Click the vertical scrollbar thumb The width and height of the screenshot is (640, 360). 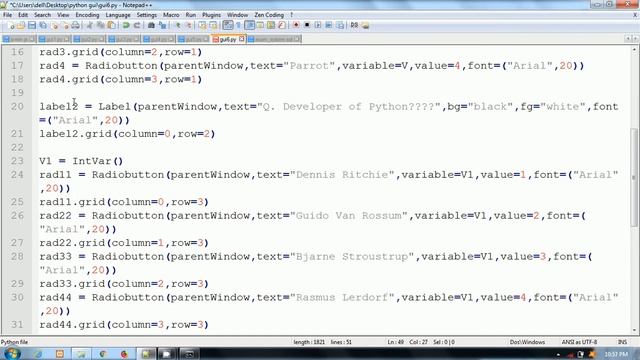pyautogui.click(x=635, y=178)
